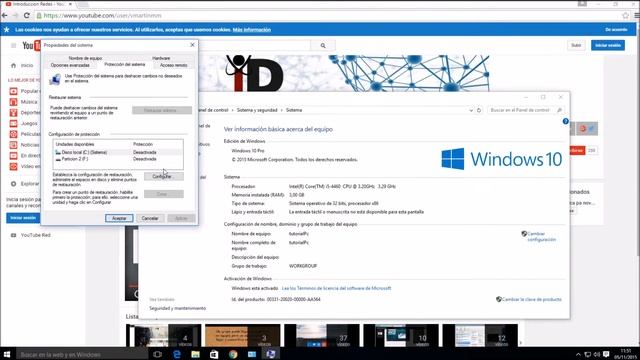
Task: Go back in Chrome browser
Action: 4,16
